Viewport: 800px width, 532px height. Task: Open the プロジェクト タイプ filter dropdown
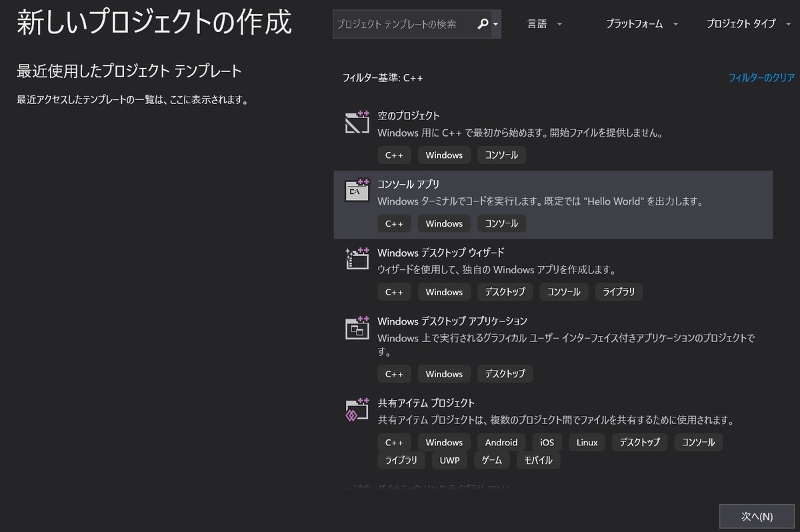point(749,24)
